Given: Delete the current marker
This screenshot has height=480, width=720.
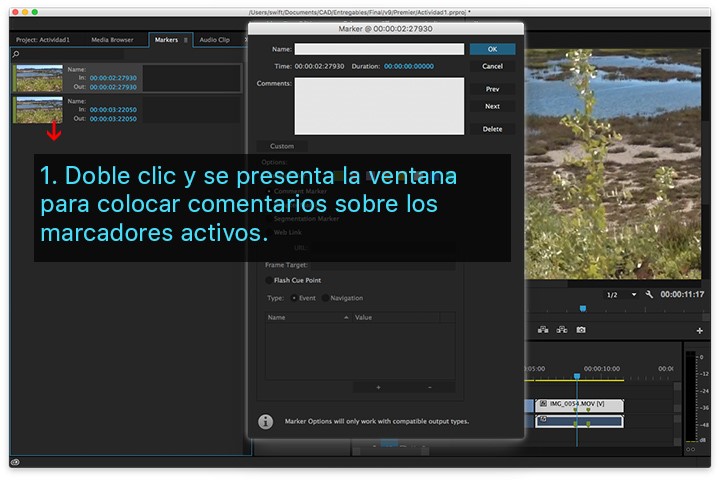Looking at the screenshot, I should pyautogui.click(x=492, y=129).
